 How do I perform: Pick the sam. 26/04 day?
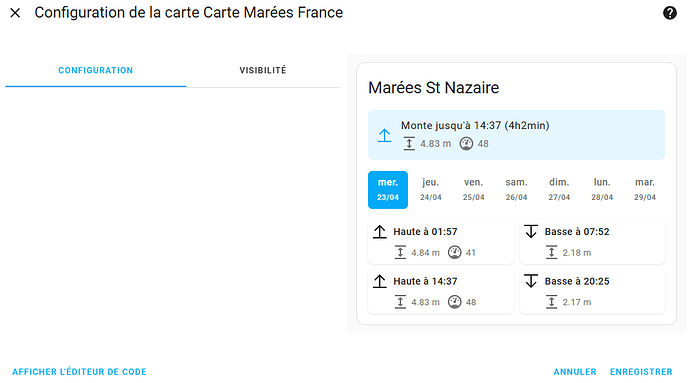point(516,190)
